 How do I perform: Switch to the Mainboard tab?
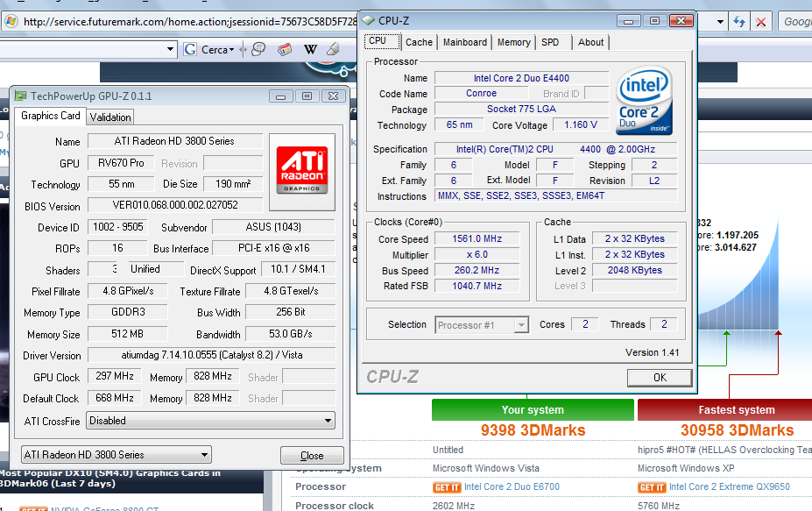[x=464, y=42]
